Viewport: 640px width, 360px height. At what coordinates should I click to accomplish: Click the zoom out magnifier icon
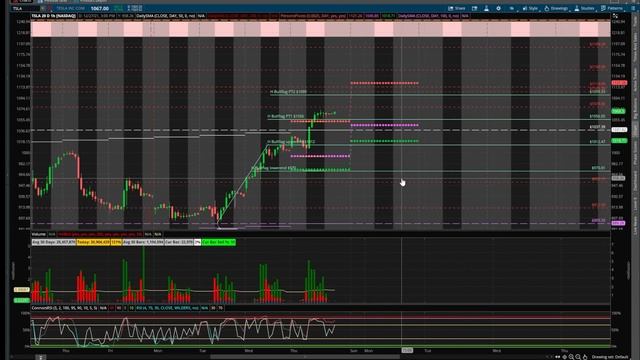coord(578,357)
